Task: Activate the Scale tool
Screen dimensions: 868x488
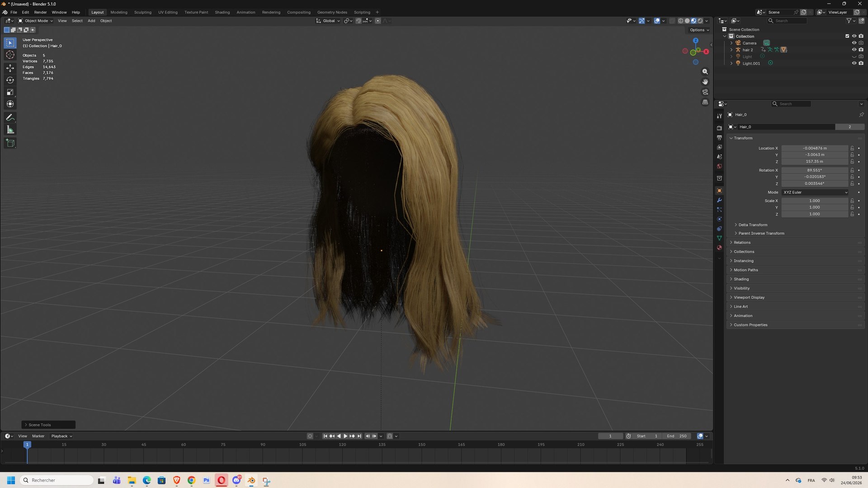Action: 10,92
